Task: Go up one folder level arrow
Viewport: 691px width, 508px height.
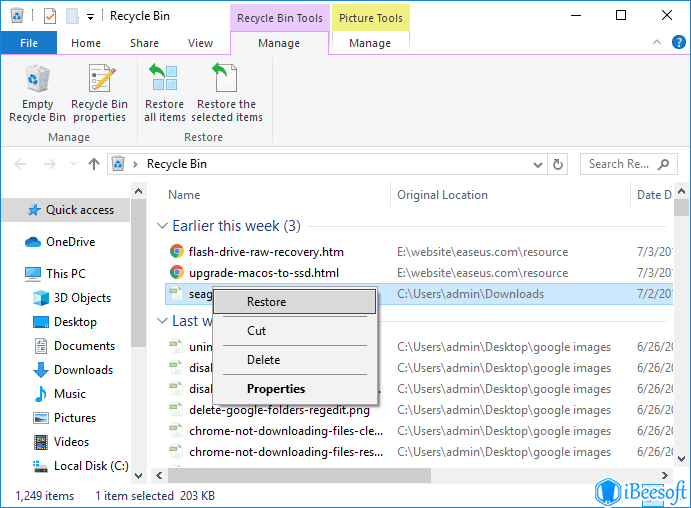Action: (94, 164)
